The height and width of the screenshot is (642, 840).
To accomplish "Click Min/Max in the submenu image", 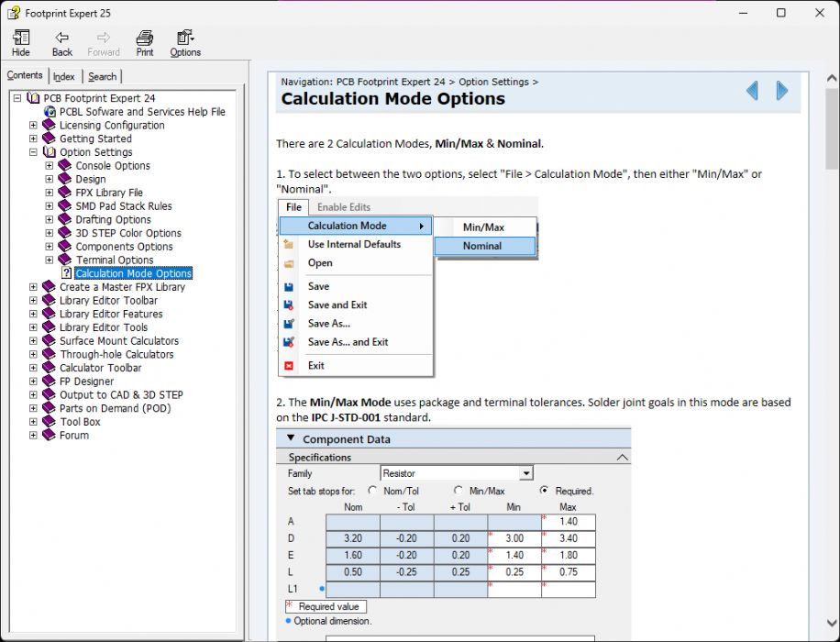I will [485, 227].
